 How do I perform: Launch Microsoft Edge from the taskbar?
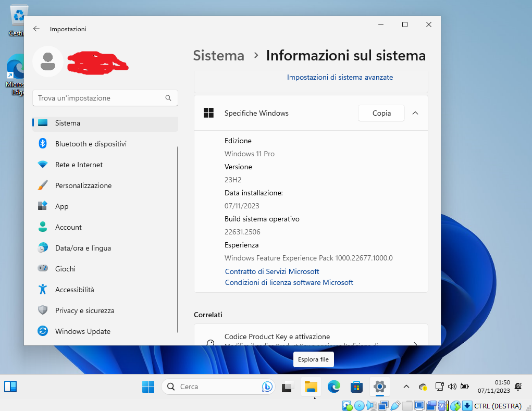[x=334, y=387]
